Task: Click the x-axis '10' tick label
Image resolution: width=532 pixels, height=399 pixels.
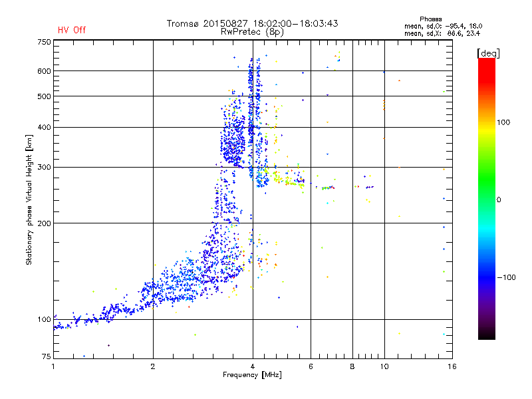Action: pos(384,366)
